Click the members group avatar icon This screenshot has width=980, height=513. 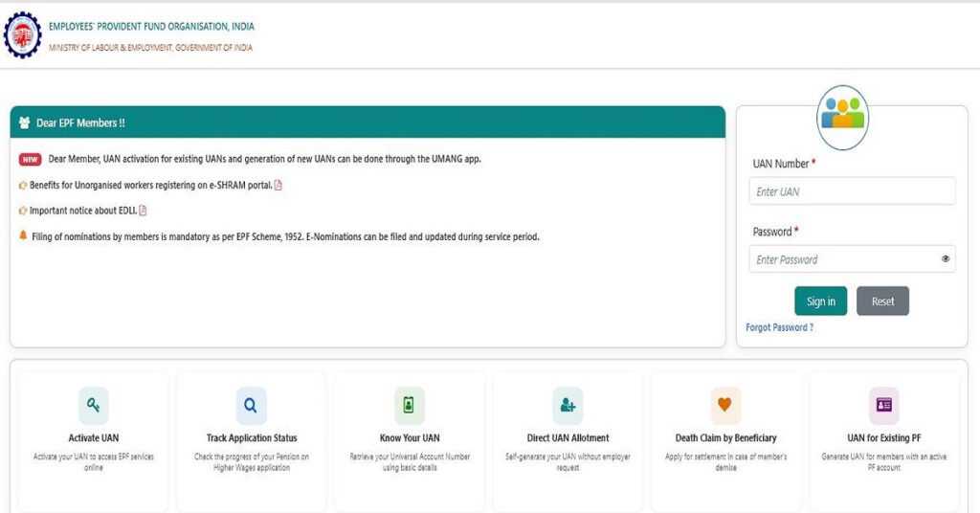click(x=842, y=118)
